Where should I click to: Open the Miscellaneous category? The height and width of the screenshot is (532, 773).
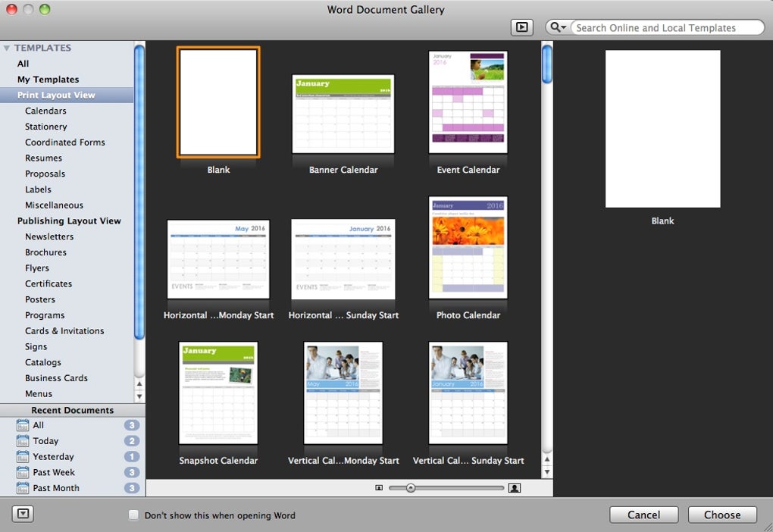[x=67, y=205]
